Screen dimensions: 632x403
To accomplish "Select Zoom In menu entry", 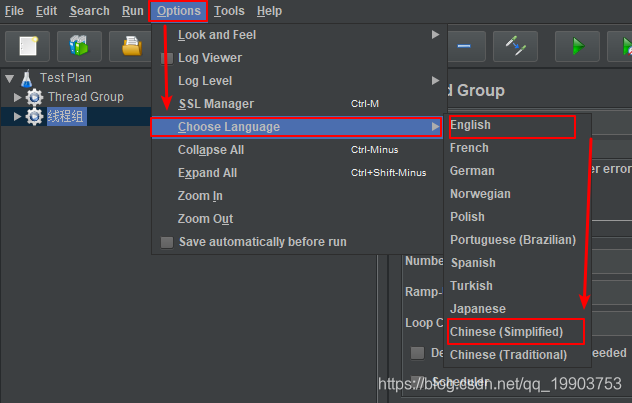I will click(297, 196).
